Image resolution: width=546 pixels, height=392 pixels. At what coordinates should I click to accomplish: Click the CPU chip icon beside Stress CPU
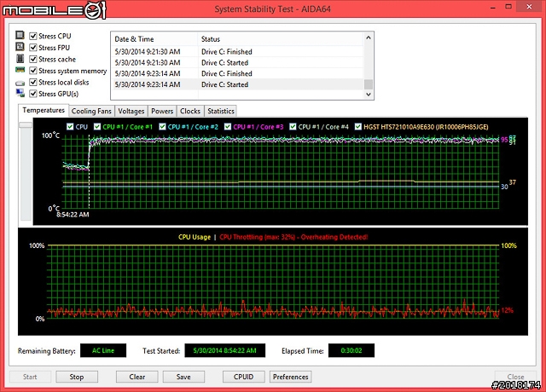pos(20,35)
